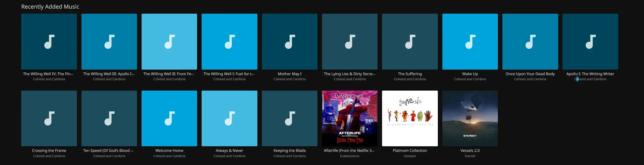Click Keeping the Blade music note tile
The height and width of the screenshot is (165, 644).
coord(289,118)
